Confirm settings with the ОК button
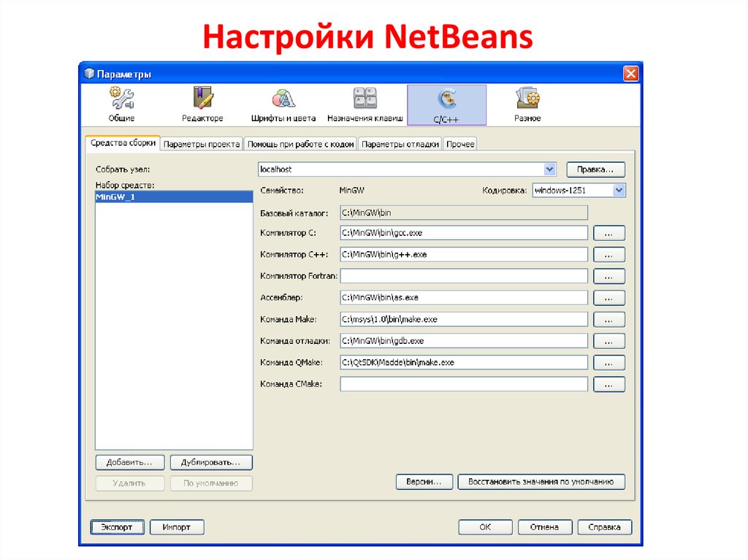This screenshot has width=748, height=560. [485, 526]
